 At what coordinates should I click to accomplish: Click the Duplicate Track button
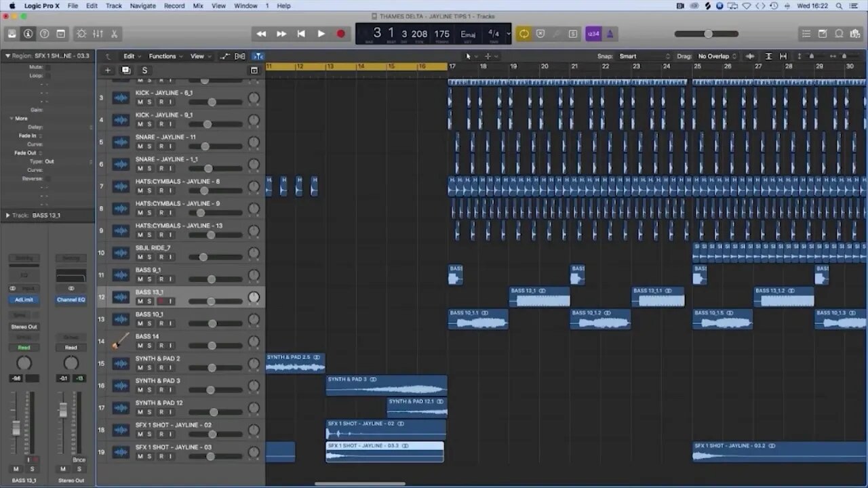tap(125, 70)
